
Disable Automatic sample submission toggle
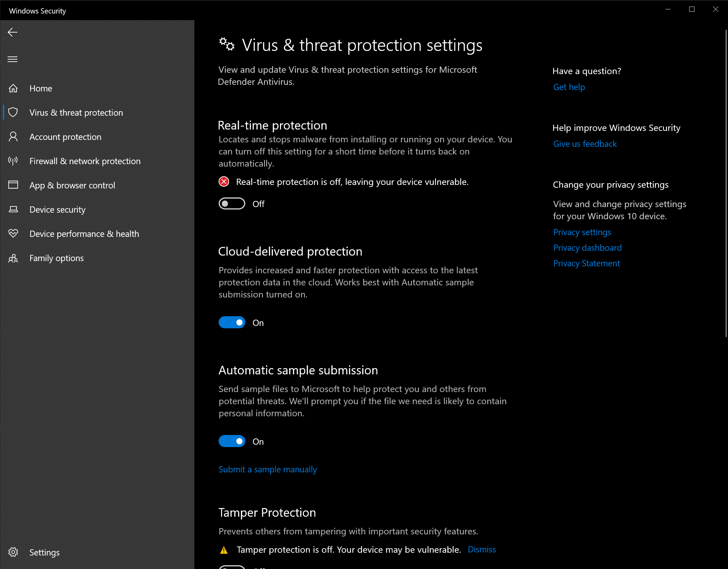coord(232,441)
